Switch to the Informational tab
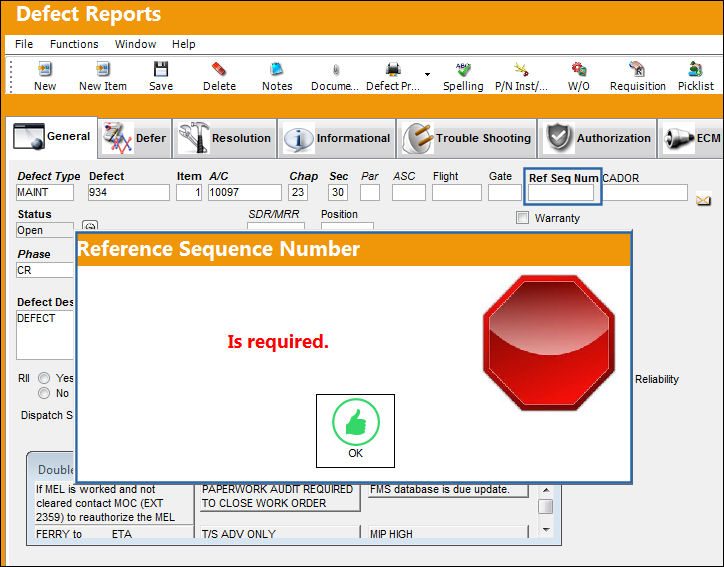Screen dimensions: 724x567 (337, 139)
